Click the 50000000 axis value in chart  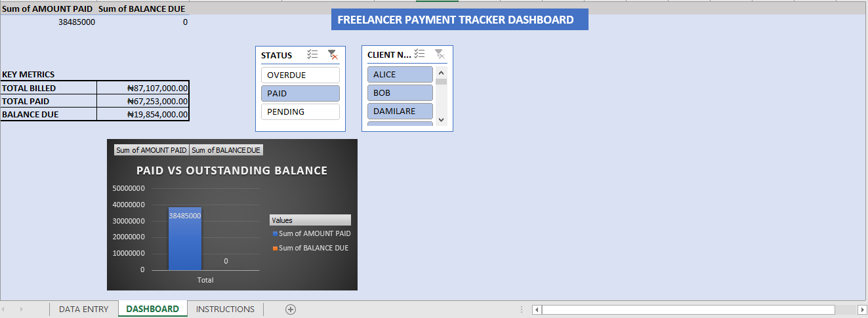point(129,188)
